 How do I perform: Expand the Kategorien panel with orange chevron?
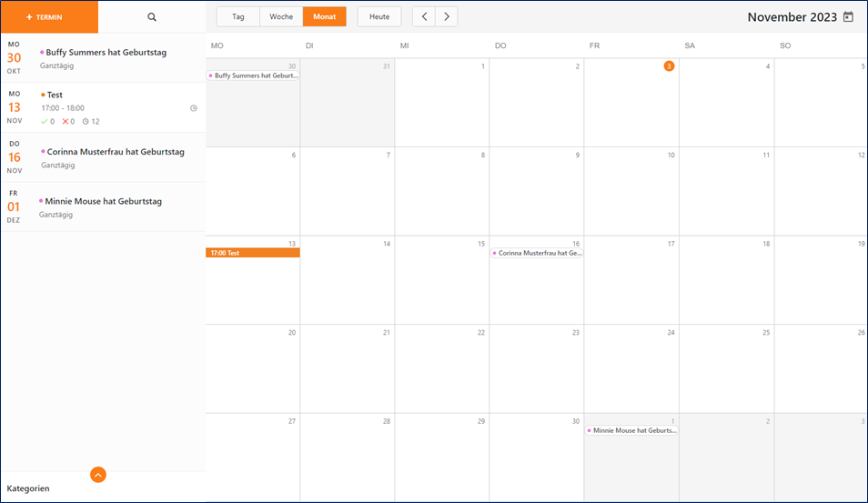(x=98, y=474)
